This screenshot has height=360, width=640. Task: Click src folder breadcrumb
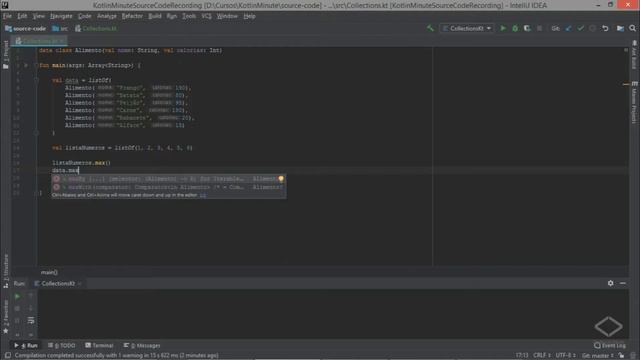click(x=60, y=29)
